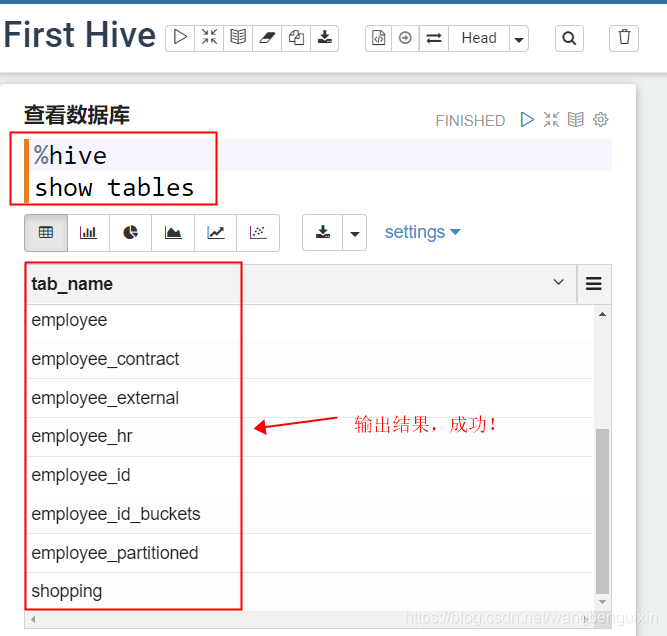
Task: Download result data as file
Action: click(x=323, y=232)
